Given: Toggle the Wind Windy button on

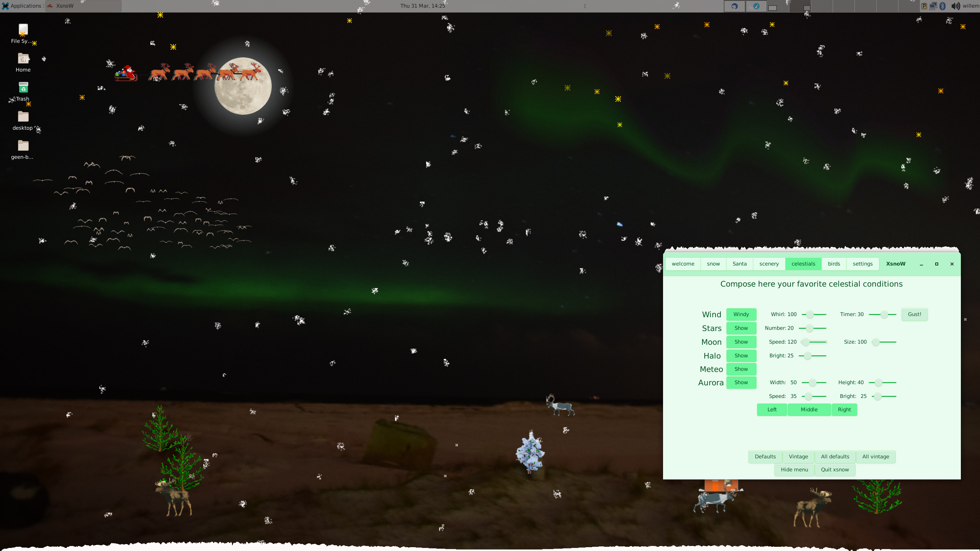Looking at the screenshot, I should coord(741,313).
